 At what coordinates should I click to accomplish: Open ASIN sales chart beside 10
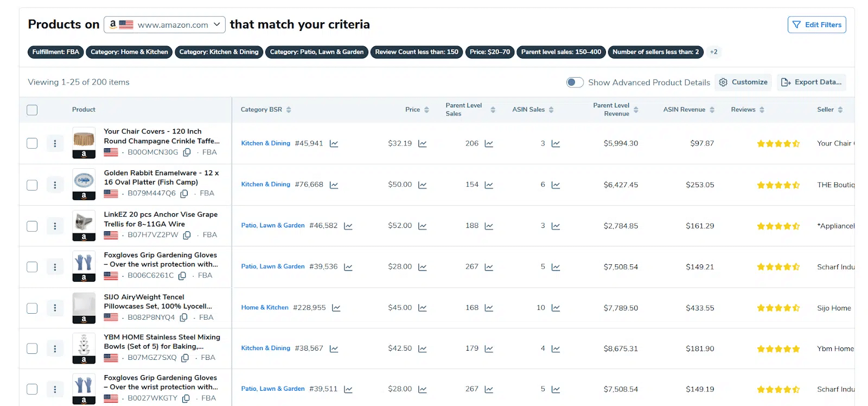pyautogui.click(x=556, y=308)
